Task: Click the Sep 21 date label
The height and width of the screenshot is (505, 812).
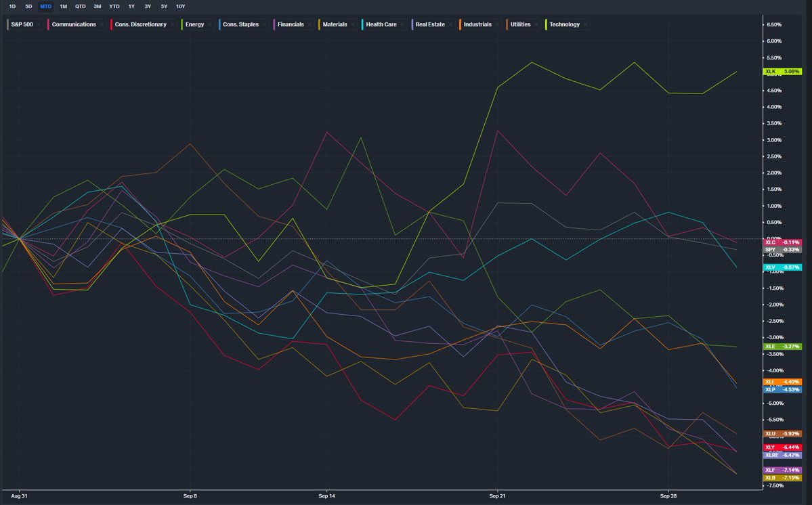Action: [x=498, y=496]
